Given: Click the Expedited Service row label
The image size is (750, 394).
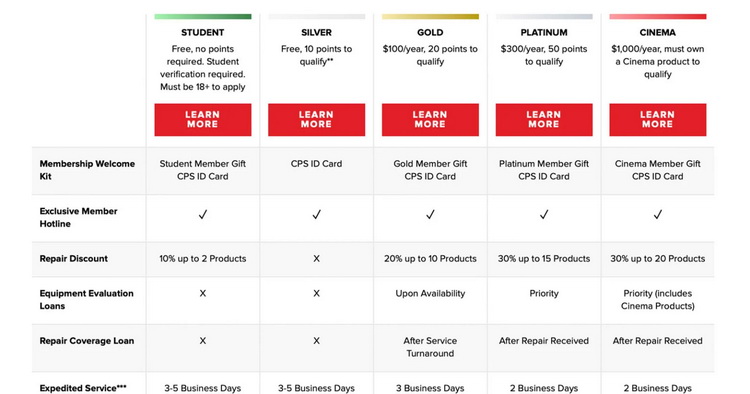Looking at the screenshot, I should 83,388.
